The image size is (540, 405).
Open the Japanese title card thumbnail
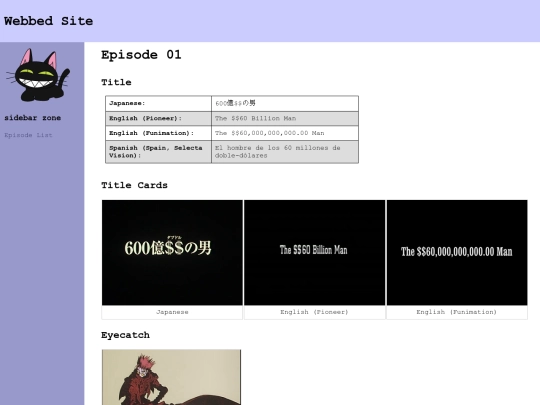coord(172,252)
